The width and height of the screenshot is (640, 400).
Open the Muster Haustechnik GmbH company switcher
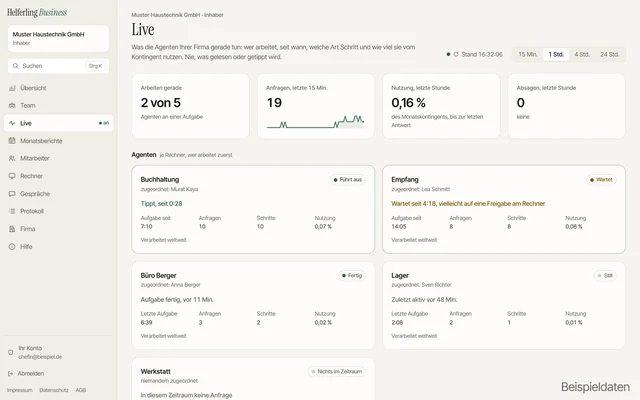[58, 38]
